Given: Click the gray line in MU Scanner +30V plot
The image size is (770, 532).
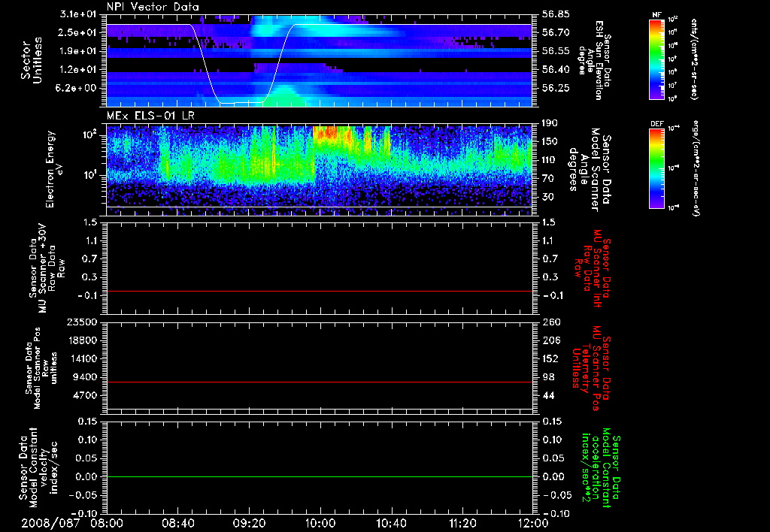Looking at the screenshot, I should coord(320,291).
